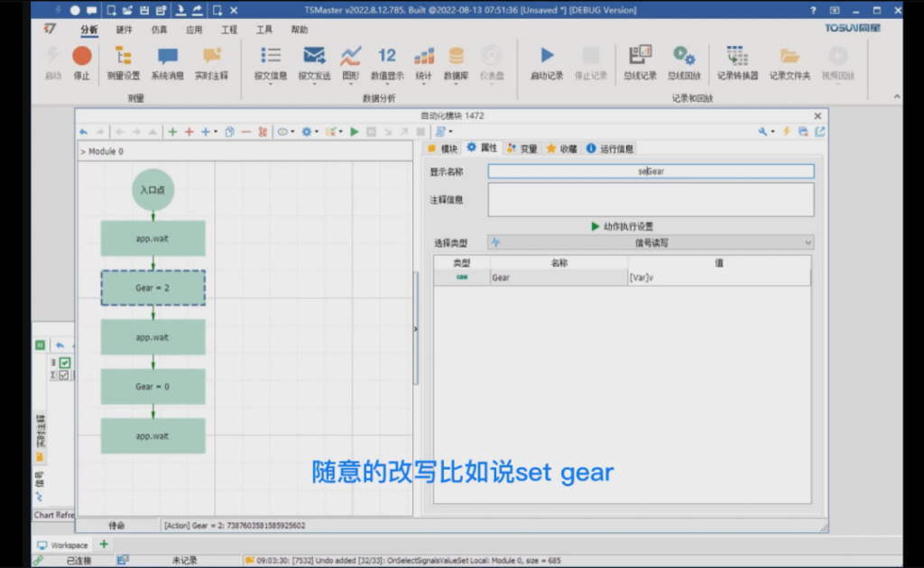
Task: Click the 动作执行设置 action execution button
Action: point(622,226)
